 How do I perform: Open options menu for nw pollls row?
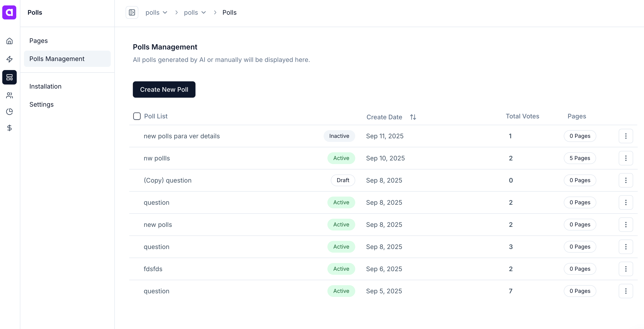(625, 158)
